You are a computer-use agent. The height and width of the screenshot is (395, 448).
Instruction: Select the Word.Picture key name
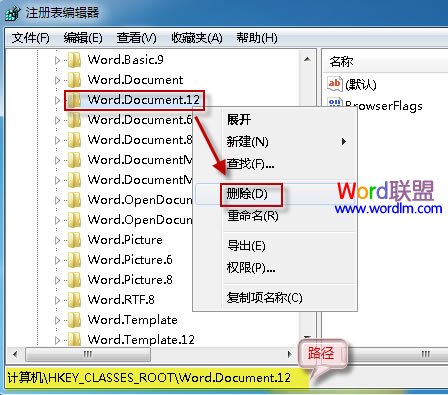(x=125, y=240)
